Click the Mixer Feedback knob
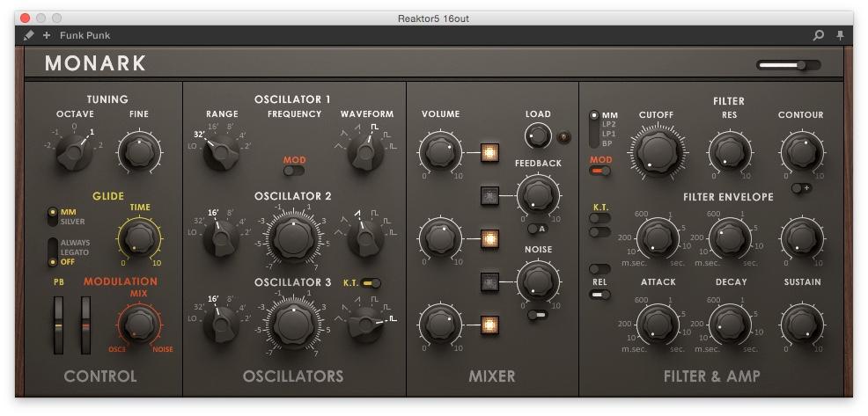 click(538, 195)
